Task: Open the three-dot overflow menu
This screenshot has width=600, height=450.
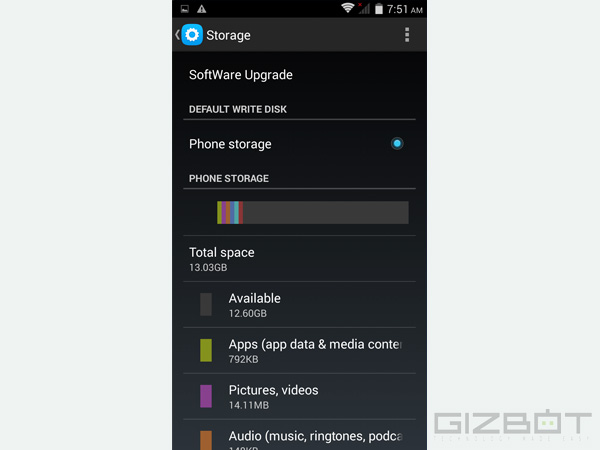Action: pos(407,35)
